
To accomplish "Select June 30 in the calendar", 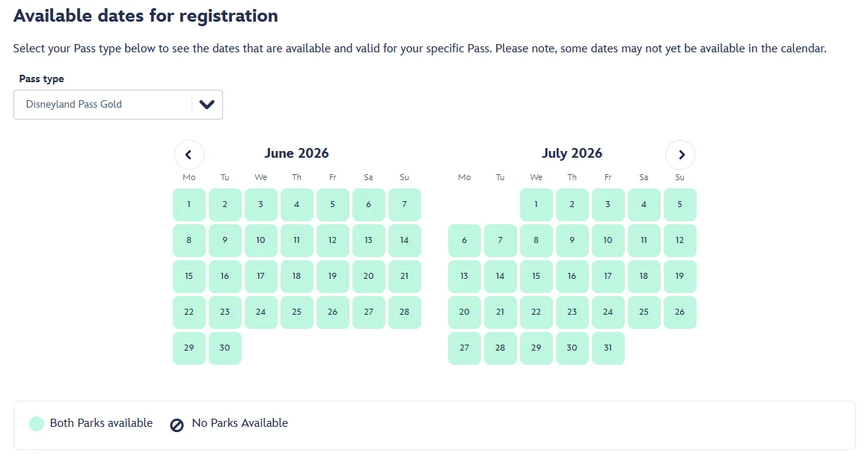I will coord(225,348).
